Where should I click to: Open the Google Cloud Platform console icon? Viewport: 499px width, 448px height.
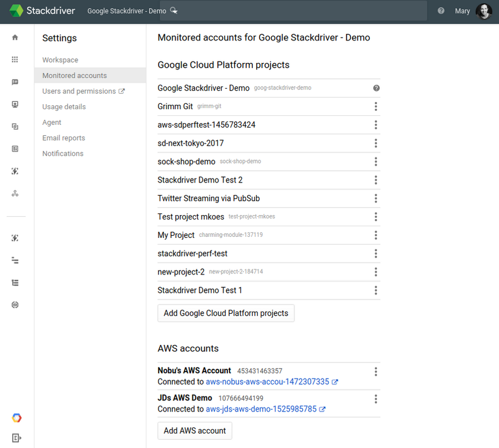click(x=17, y=418)
